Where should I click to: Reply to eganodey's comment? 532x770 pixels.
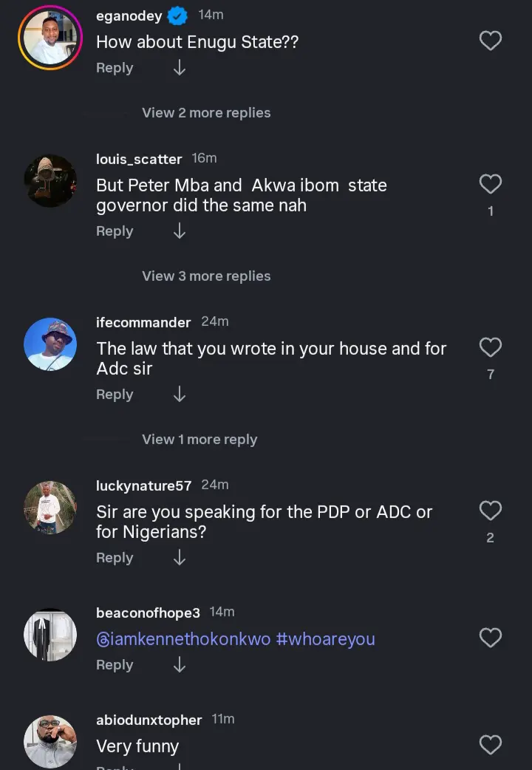click(x=115, y=68)
